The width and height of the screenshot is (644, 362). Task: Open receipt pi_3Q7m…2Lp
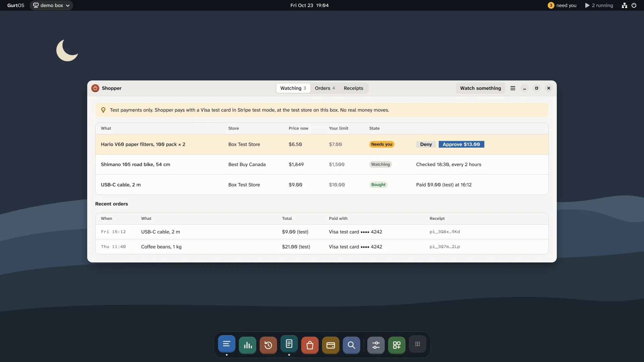(445, 247)
